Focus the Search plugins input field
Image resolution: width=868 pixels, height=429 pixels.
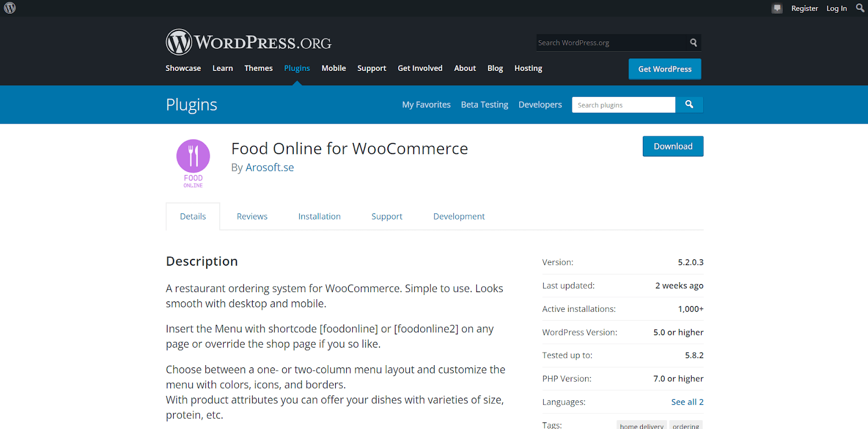pyautogui.click(x=624, y=105)
